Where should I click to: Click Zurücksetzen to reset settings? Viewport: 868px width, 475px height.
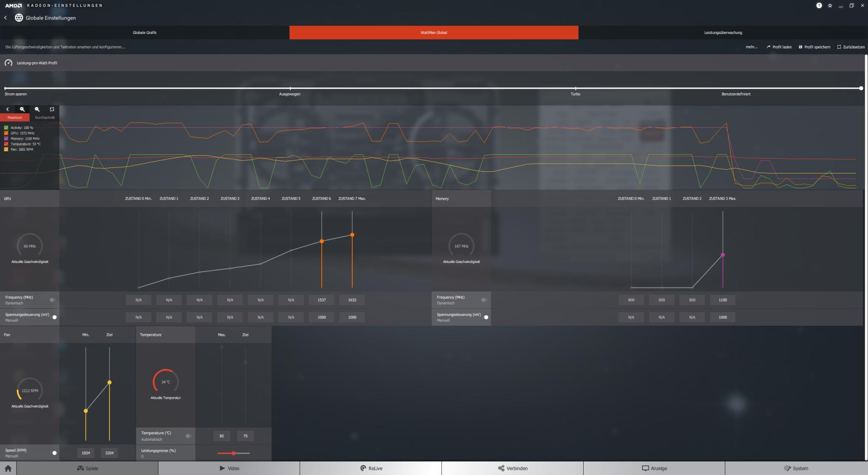point(851,47)
